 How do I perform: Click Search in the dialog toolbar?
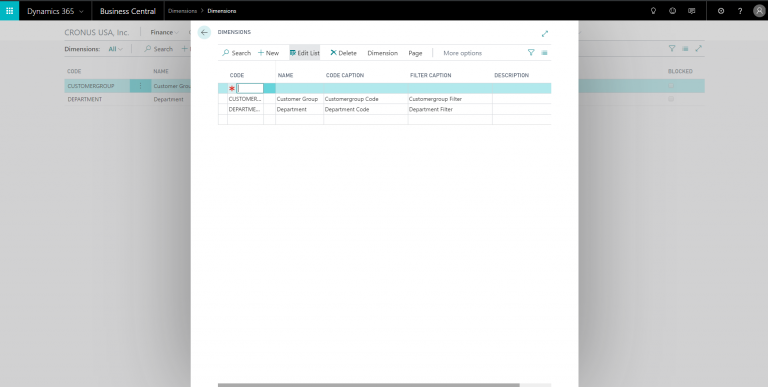pos(237,53)
